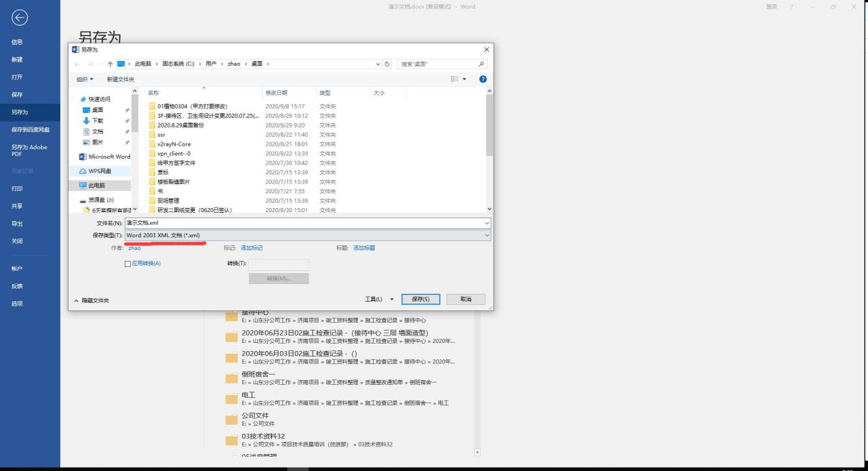Click the back arrow circle in Word backstage
The width and height of the screenshot is (868, 471).
click(x=20, y=18)
